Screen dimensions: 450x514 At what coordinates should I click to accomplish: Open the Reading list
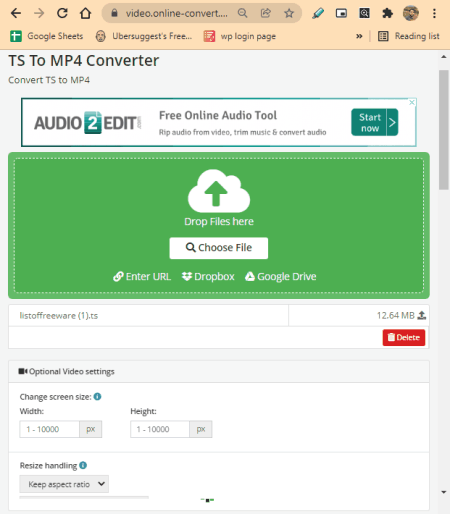click(409, 36)
